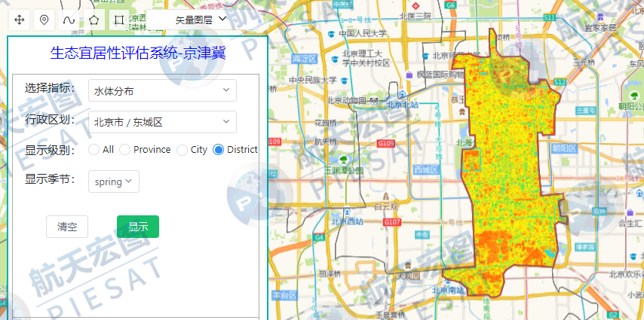
Task: Select the point marker drawing tool
Action: pos(44,20)
